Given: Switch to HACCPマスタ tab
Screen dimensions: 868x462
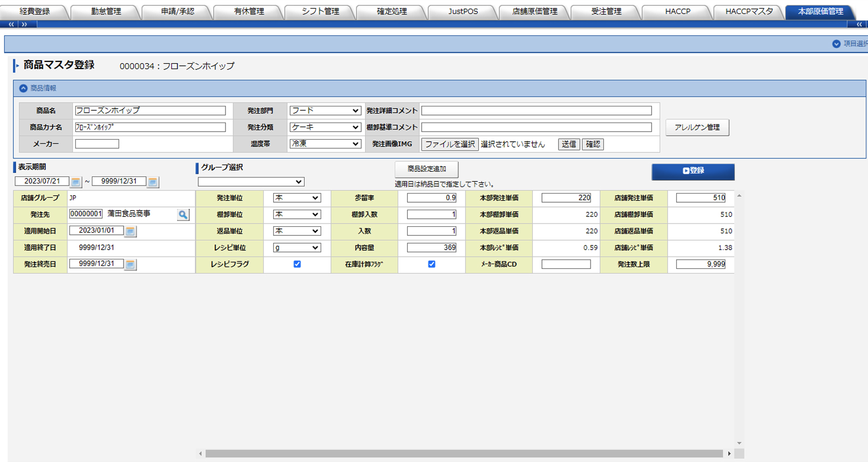Looking at the screenshot, I should point(749,11).
